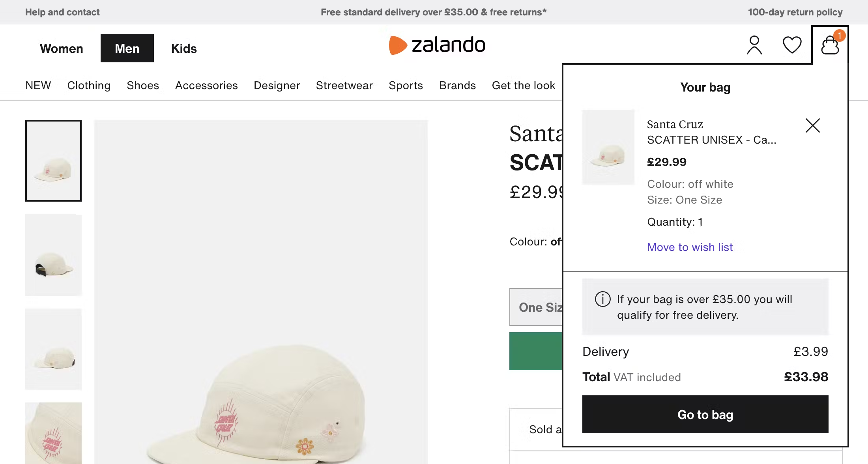Switch to the Women tab
This screenshot has height=464, width=868.
pyautogui.click(x=62, y=49)
